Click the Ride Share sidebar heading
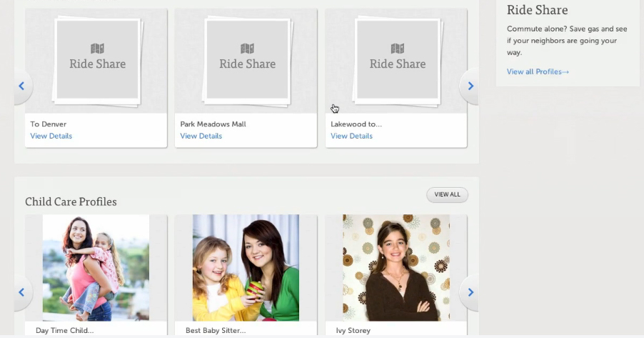The image size is (644, 338). pyautogui.click(x=537, y=10)
